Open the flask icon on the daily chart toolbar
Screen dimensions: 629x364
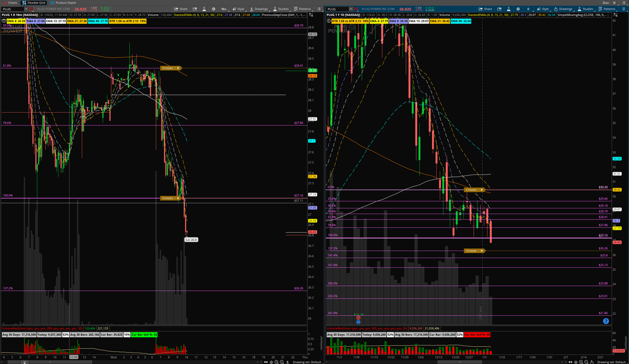[x=508, y=9]
